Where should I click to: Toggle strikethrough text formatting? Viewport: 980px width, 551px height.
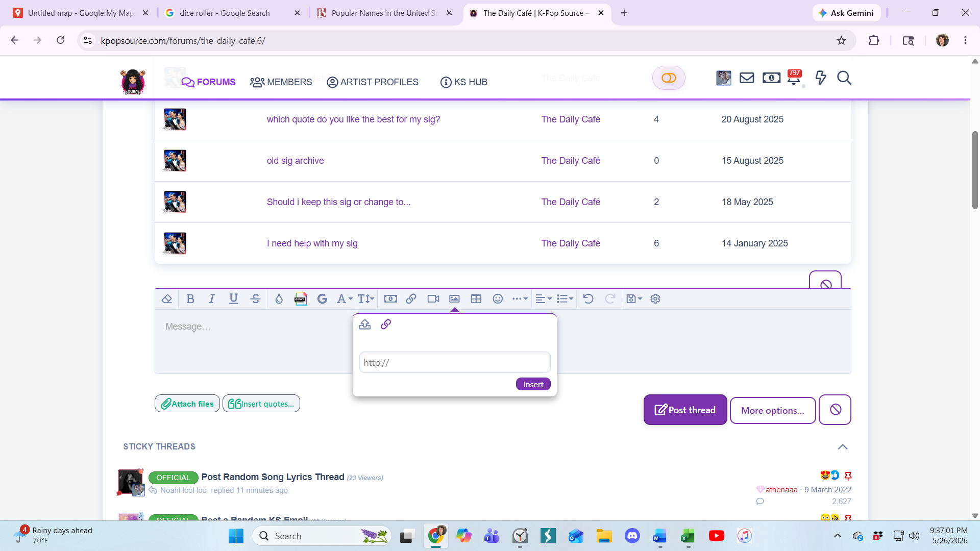point(256,299)
